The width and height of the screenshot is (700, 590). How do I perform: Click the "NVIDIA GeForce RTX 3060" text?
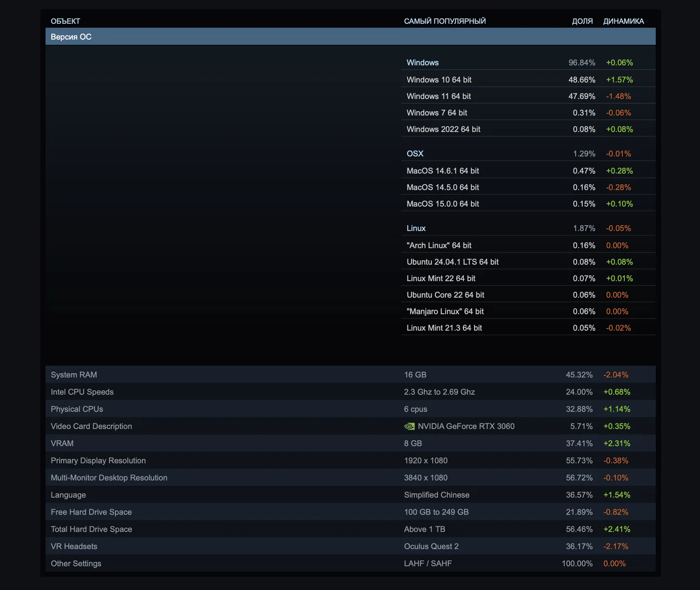[466, 426]
